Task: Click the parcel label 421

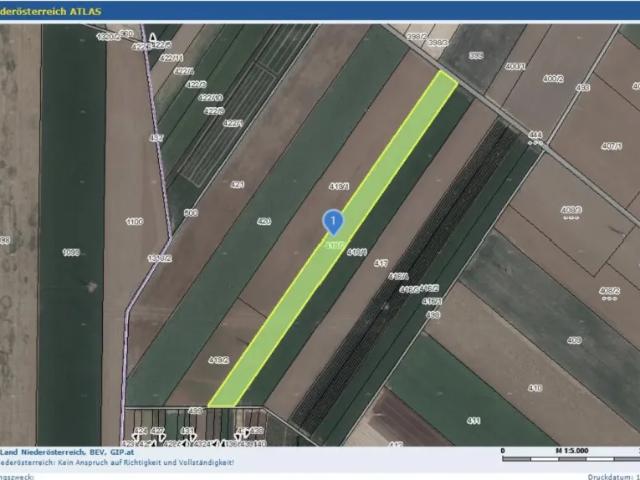Action: click(237, 185)
